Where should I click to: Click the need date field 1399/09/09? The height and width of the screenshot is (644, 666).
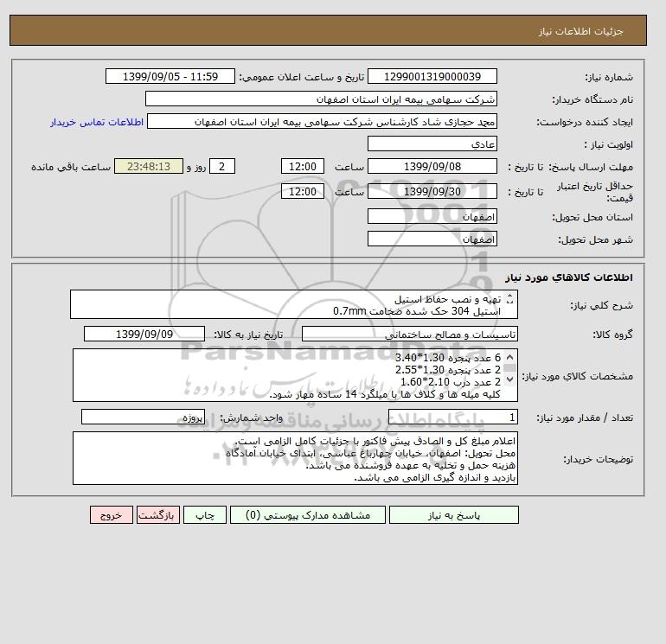click(144, 334)
